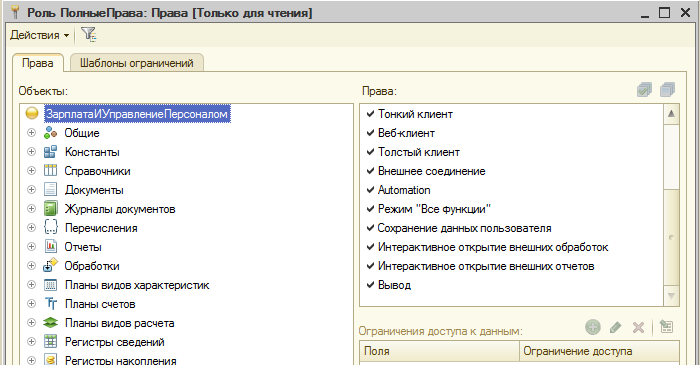Image resolution: width=700 pixels, height=365 pixels.
Task: Click the Ограничение доступа column header
Action: (x=600, y=351)
